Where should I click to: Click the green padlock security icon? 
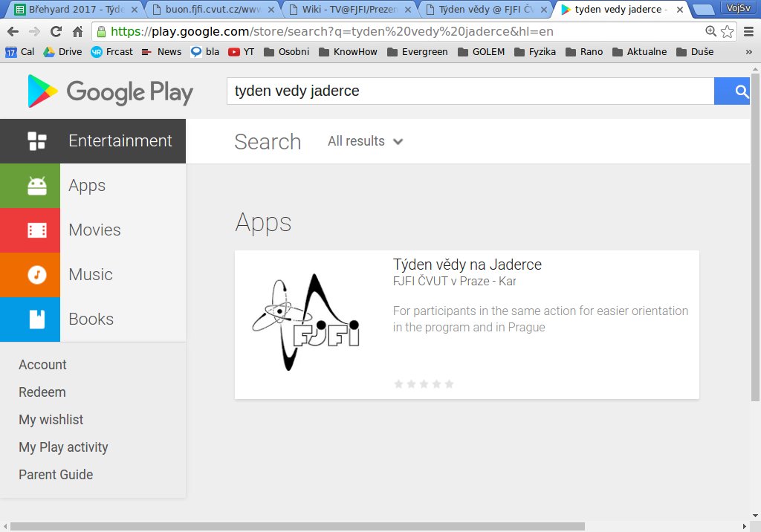pos(101,31)
